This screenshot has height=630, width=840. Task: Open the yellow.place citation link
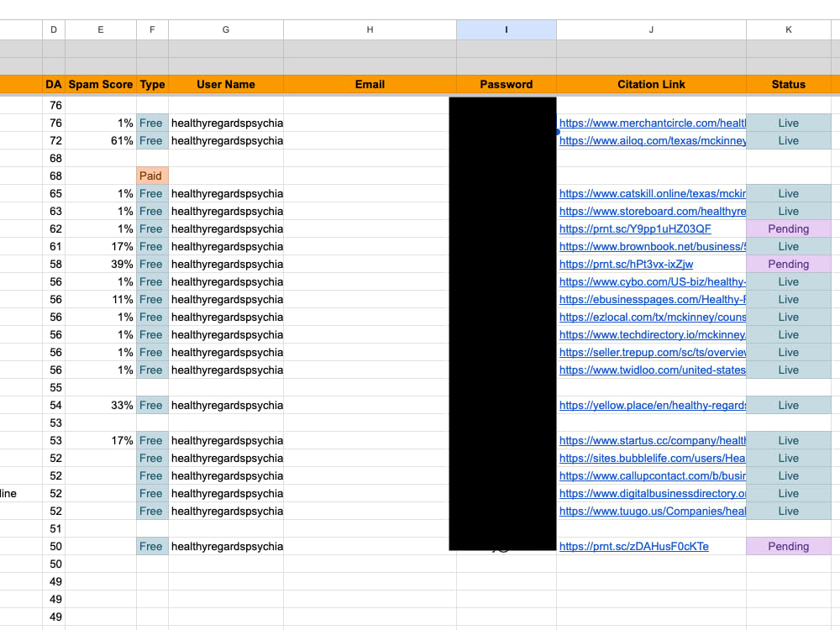652,406
